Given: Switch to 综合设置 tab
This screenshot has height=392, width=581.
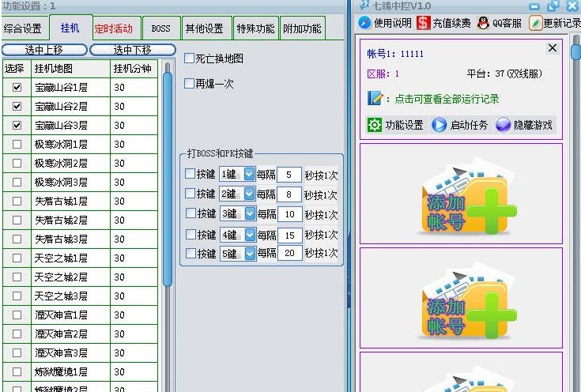Looking at the screenshot, I should click(x=23, y=28).
